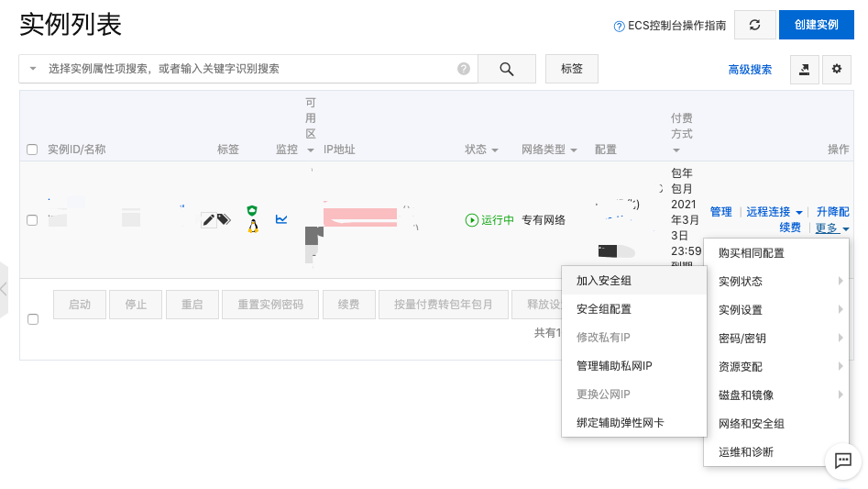This screenshot has height=489, width=868.
Task: Expand the 实例设置 submenu
Action: 776,309
